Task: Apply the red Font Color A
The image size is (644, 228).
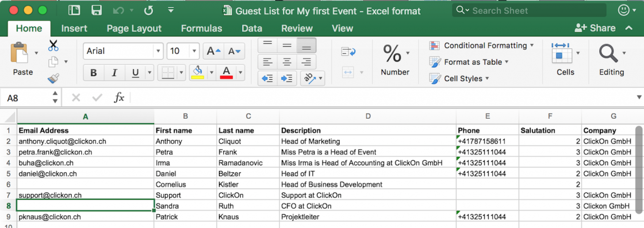Action: pos(226,73)
